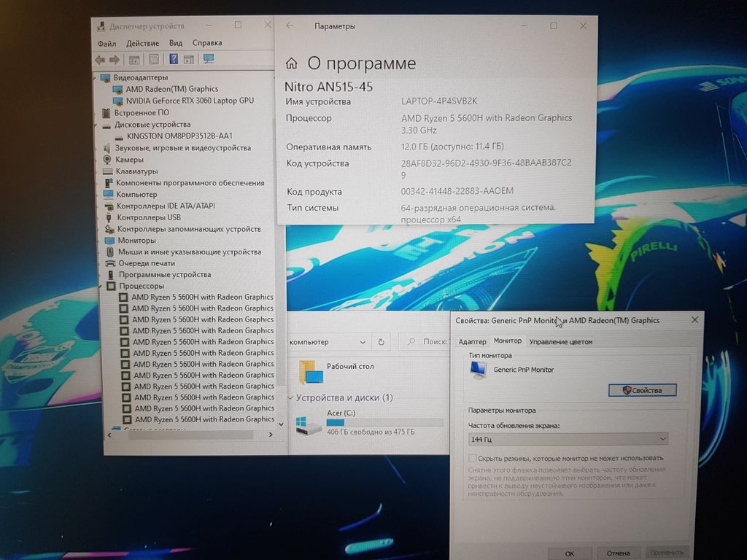Click the back arrow in Параметры window
The image size is (747, 560).
coord(290,26)
